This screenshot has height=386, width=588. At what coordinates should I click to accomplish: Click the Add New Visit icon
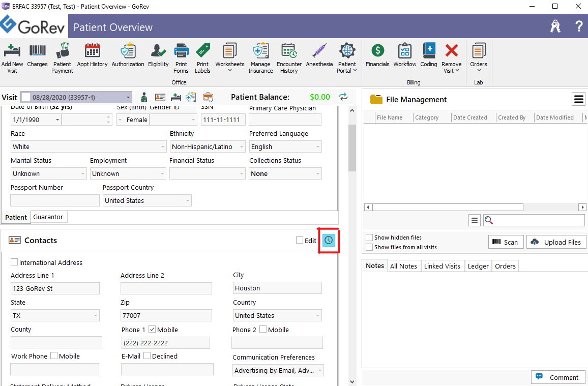point(12,51)
